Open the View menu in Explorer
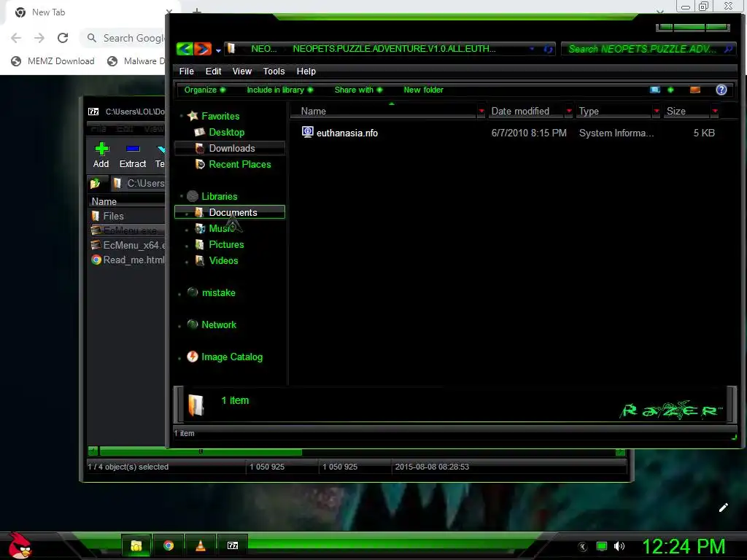 (x=242, y=71)
